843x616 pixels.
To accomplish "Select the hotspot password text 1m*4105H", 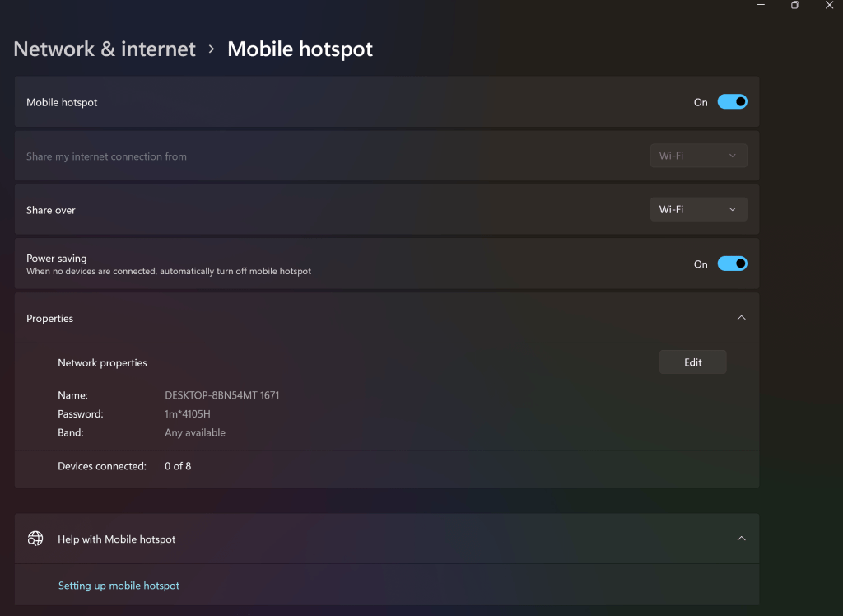I will coord(188,413).
